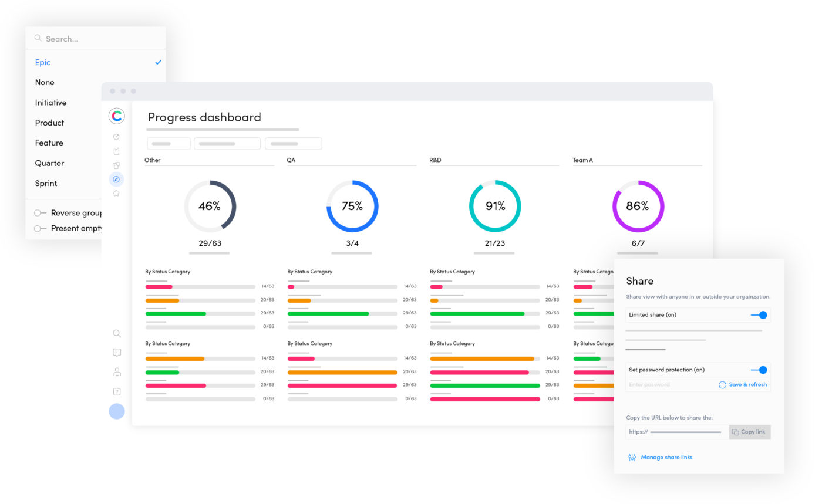Enable the Reverse group toggle
The height and width of the screenshot is (504, 822).
[39, 212]
